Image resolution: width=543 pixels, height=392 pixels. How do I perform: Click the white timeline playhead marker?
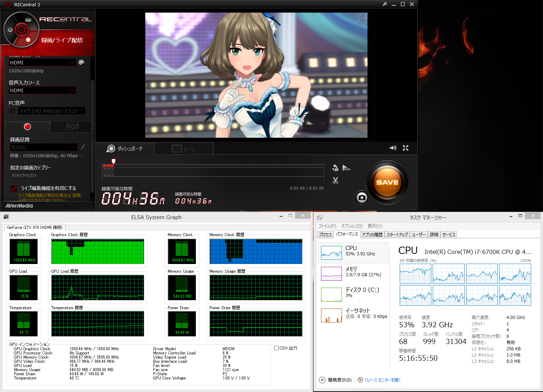(113, 161)
